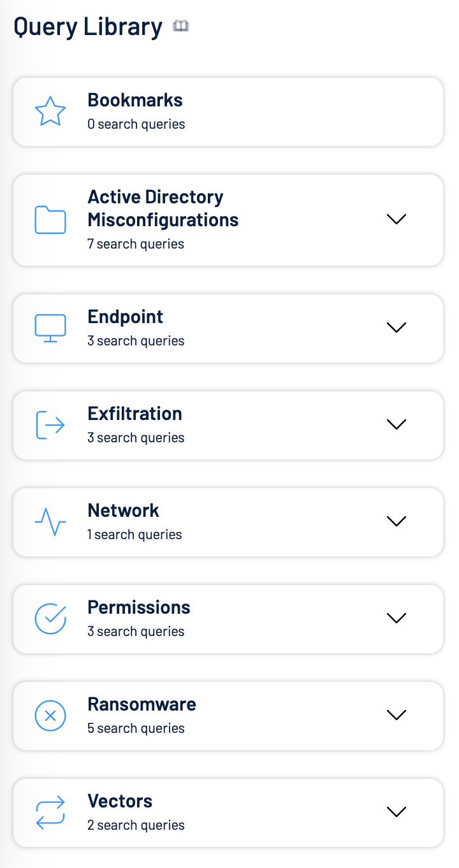Click the monitor icon for Endpoint

(x=50, y=328)
